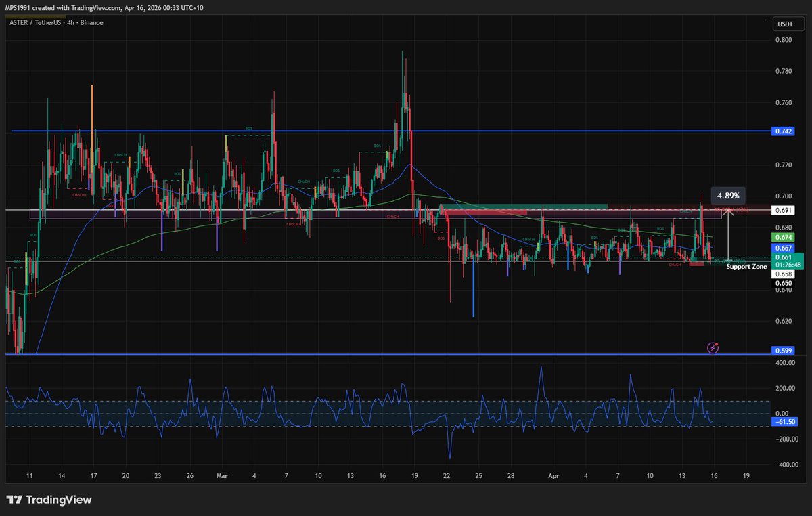Click the Support Zone text label

746,267
